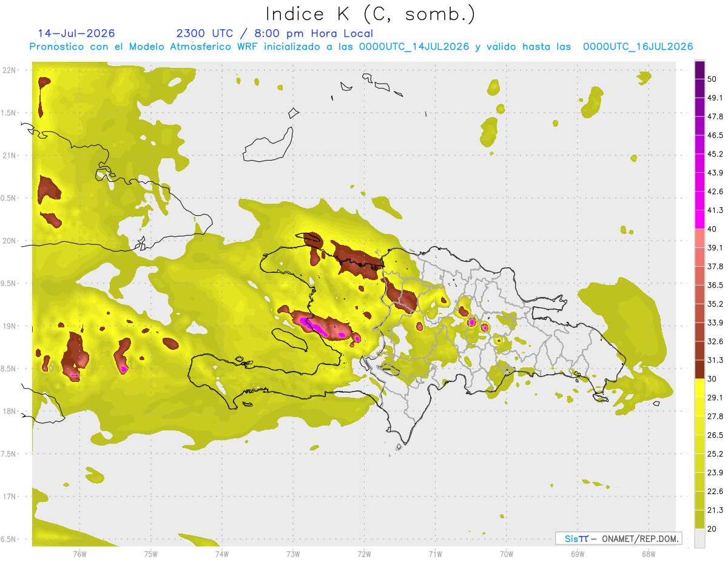This screenshot has height=562, width=728.
Task: Click the colorbar value "29.1"
Action: click(x=715, y=398)
